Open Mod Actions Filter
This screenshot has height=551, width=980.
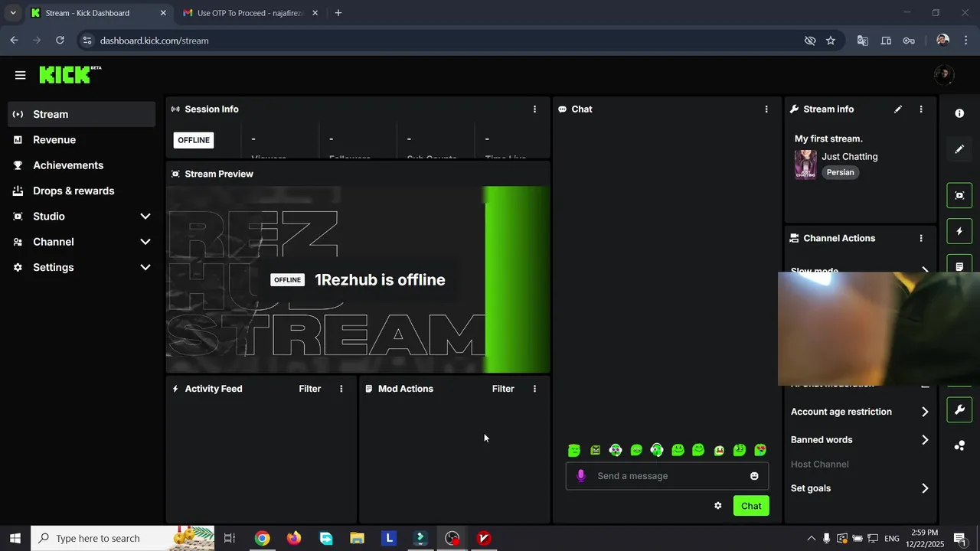point(503,389)
